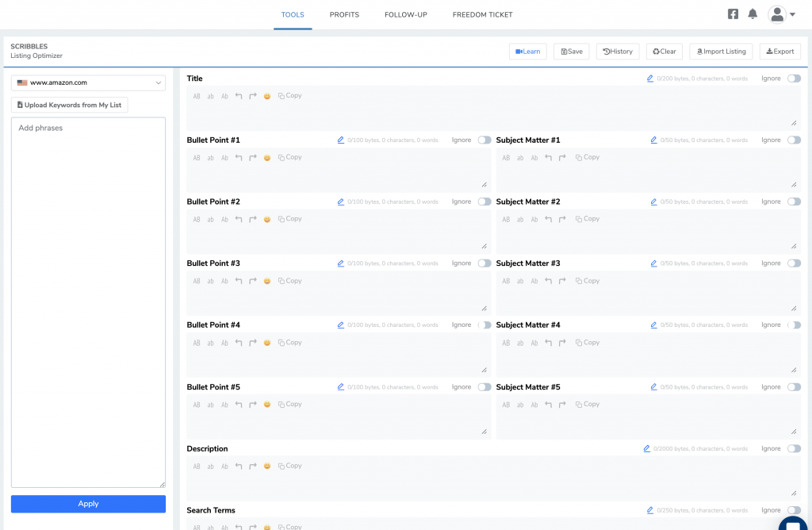Image resolution: width=812 pixels, height=530 pixels.
Task: Click the uppercase AB icon in Title
Action: tap(197, 96)
